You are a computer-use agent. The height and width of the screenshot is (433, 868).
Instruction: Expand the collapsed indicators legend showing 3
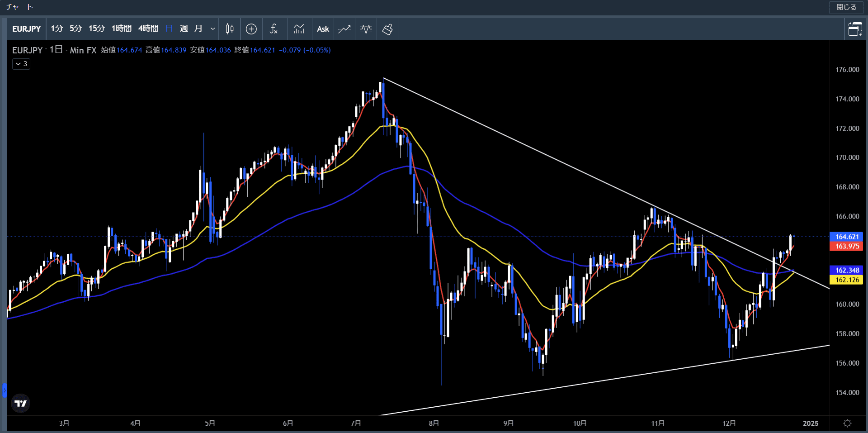coord(21,64)
